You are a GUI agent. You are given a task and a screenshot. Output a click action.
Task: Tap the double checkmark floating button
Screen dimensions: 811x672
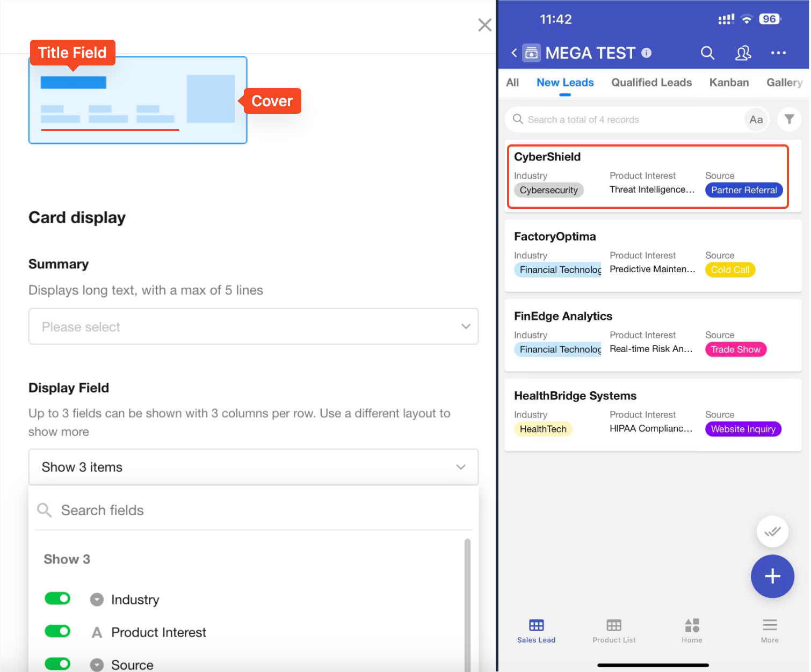tap(772, 532)
